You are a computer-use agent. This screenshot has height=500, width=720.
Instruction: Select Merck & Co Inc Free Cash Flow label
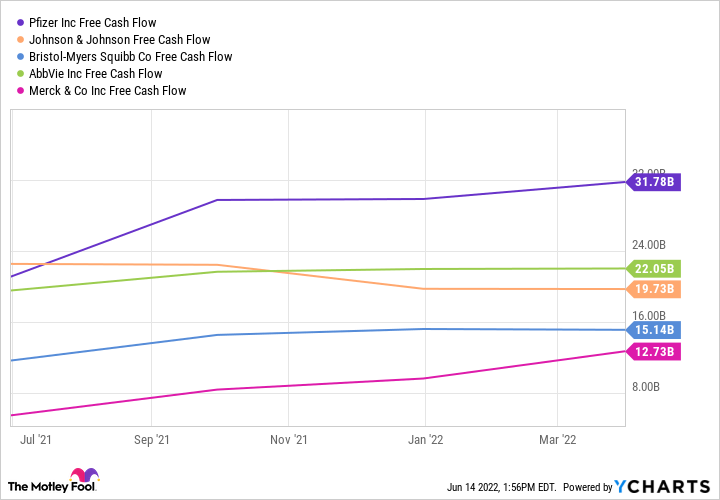108,91
